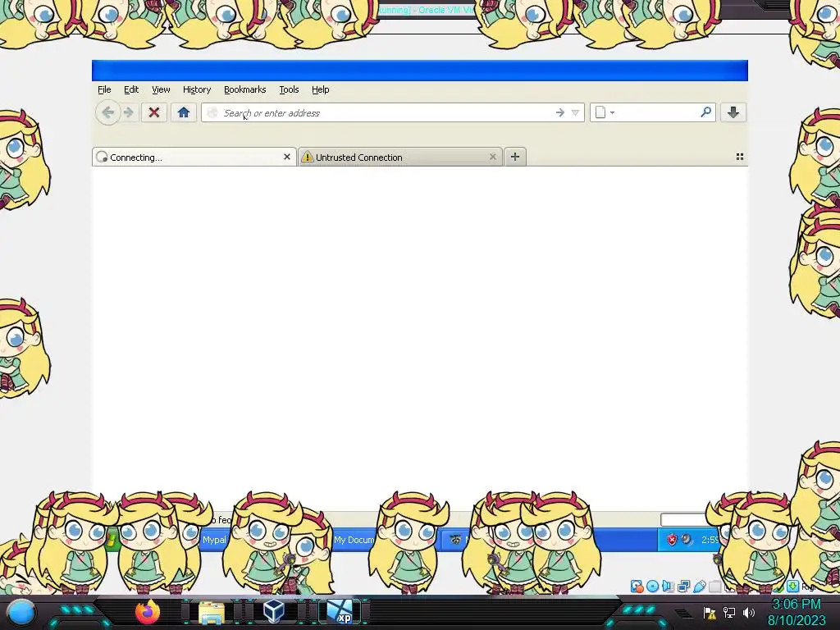
Task: Click the XP tray volume icon
Action: click(x=687, y=540)
